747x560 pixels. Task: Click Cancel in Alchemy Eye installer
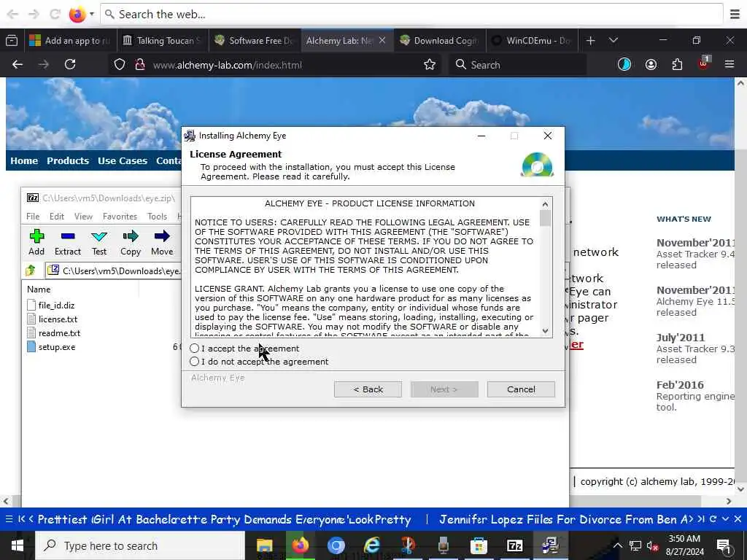pos(521,389)
